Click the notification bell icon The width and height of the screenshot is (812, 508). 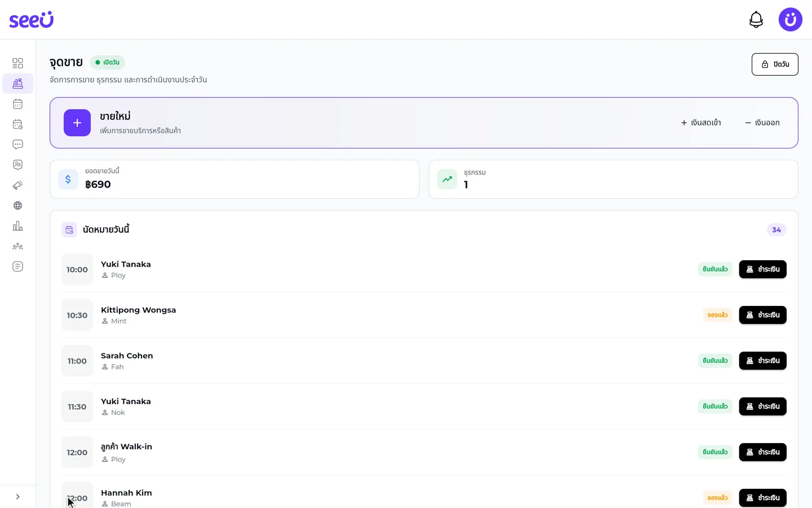756,20
